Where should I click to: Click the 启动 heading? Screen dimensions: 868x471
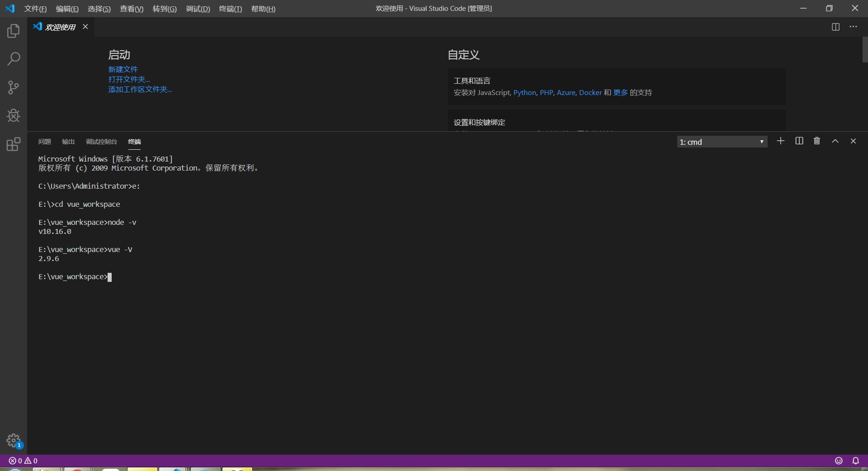click(119, 55)
